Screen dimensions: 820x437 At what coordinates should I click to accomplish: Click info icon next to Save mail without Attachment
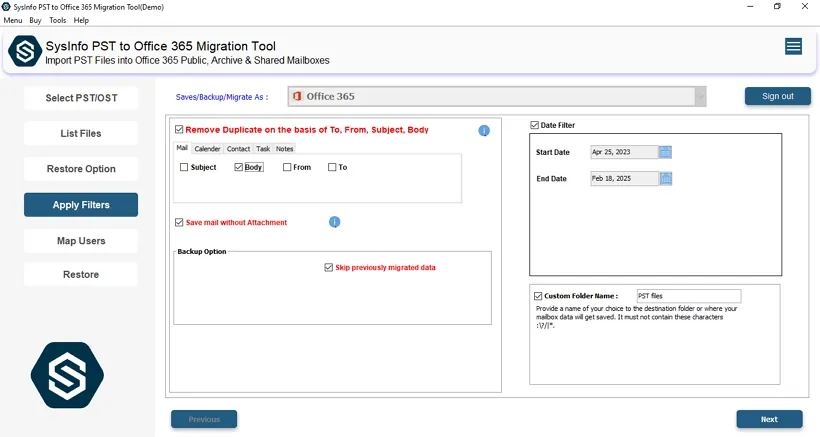(x=335, y=222)
